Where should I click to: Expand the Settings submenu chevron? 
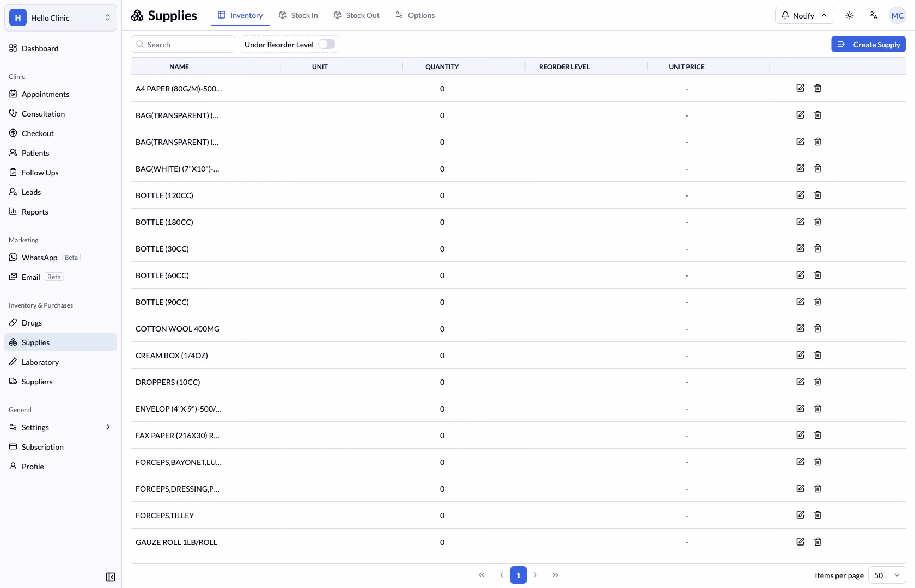(108, 427)
